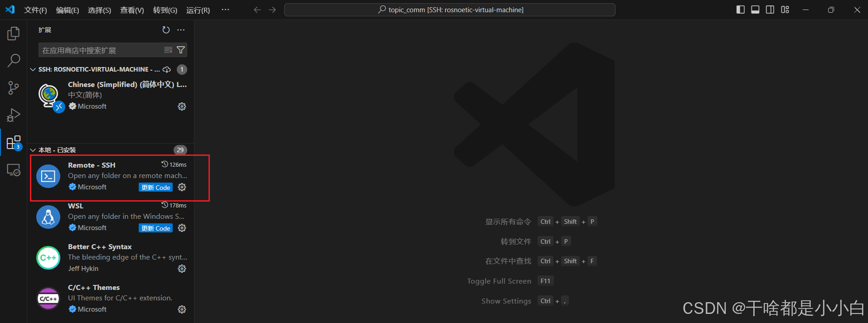868x323 pixels.
Task: Open the Run and Debug view
Action: (x=14, y=115)
